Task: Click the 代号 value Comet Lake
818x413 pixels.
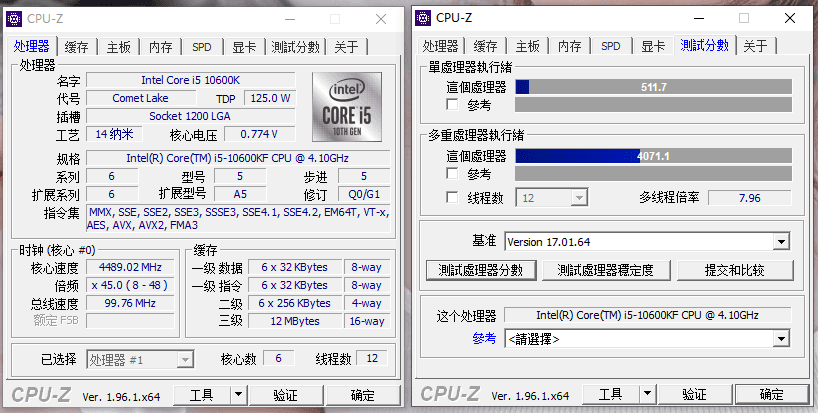Action: 141,98
